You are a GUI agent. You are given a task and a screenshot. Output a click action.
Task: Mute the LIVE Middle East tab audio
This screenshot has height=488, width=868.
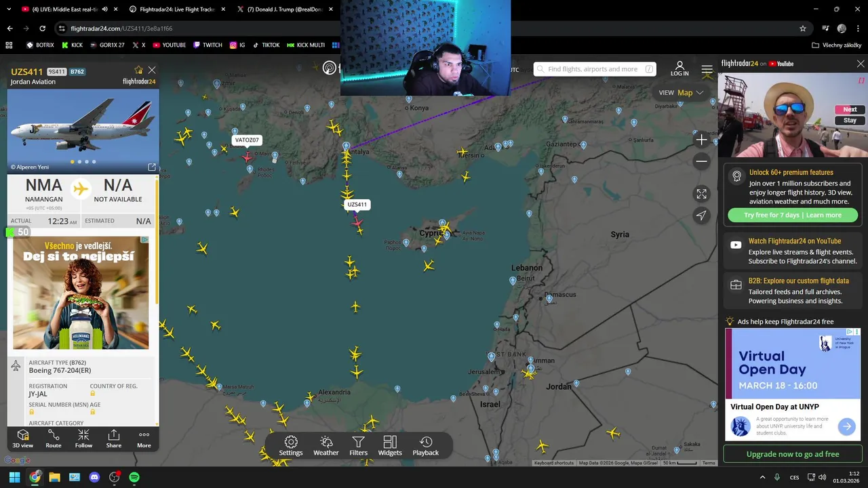click(104, 9)
